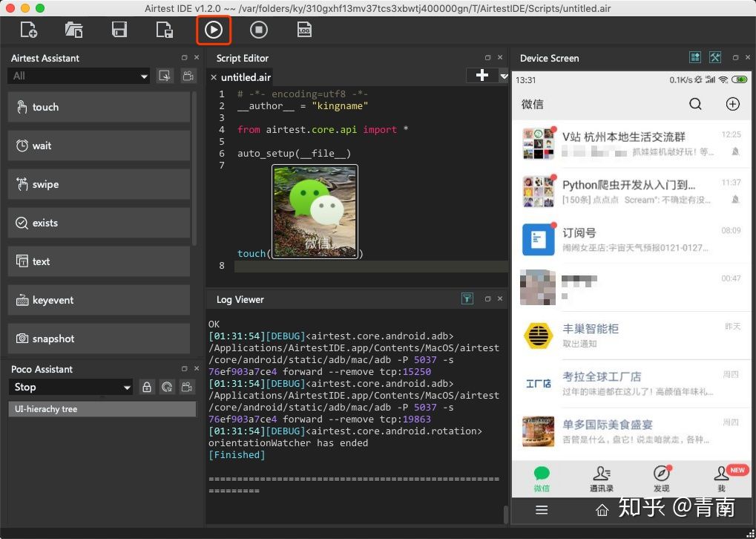Click the Log Viewer vertical scrollbar
The width and height of the screenshot is (756, 539).
(504, 514)
